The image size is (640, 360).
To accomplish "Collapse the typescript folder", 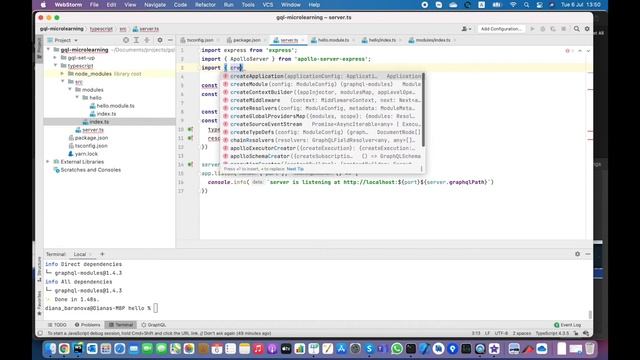I will (56, 66).
